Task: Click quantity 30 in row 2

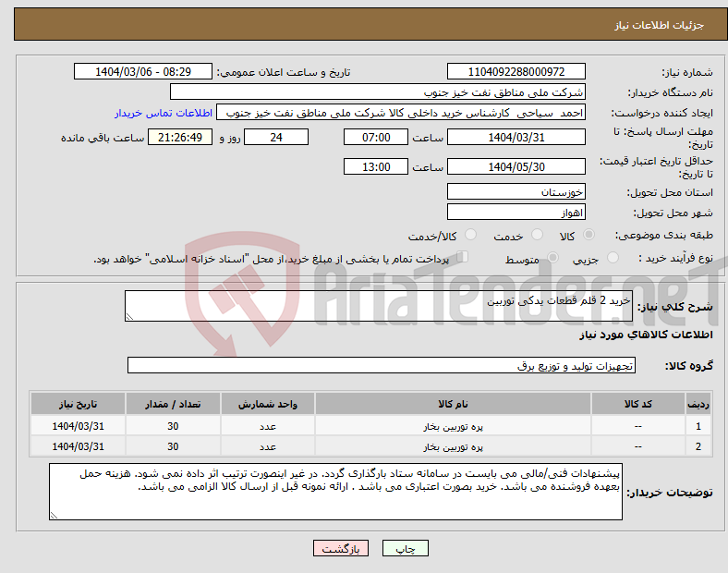Action: point(173,446)
